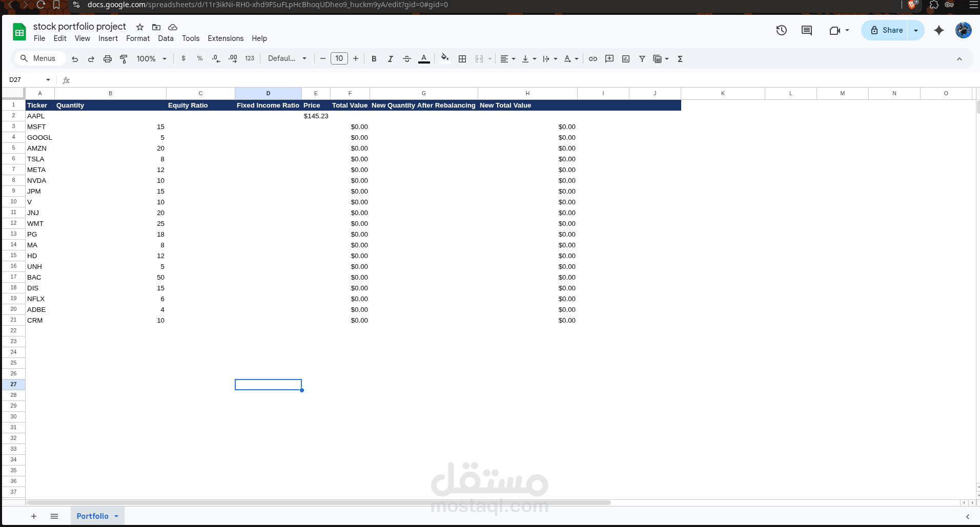Open the File menu
This screenshot has height=527, width=980.
click(x=39, y=38)
